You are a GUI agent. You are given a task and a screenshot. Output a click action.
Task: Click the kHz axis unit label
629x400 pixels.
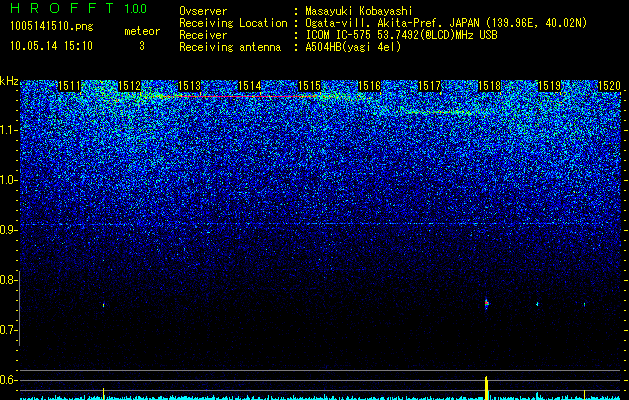pyautogui.click(x=9, y=81)
